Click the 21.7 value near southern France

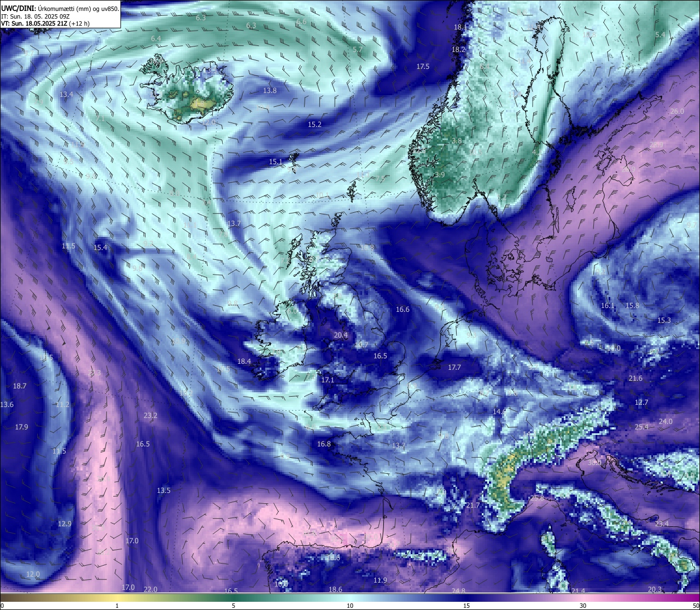pyautogui.click(x=472, y=506)
